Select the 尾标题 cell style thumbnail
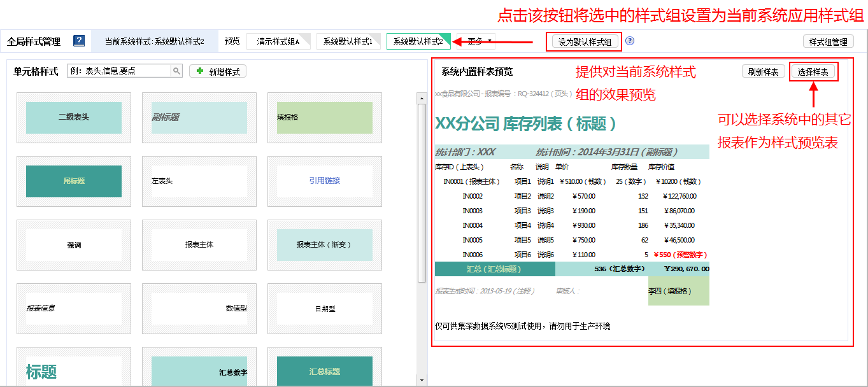 click(74, 181)
